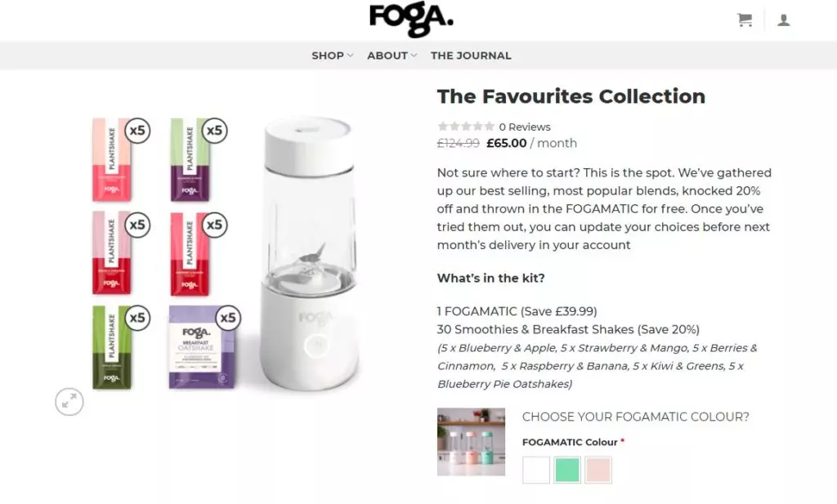This screenshot has width=837, height=504.
Task: Open the user account icon
Action: pyautogui.click(x=783, y=20)
